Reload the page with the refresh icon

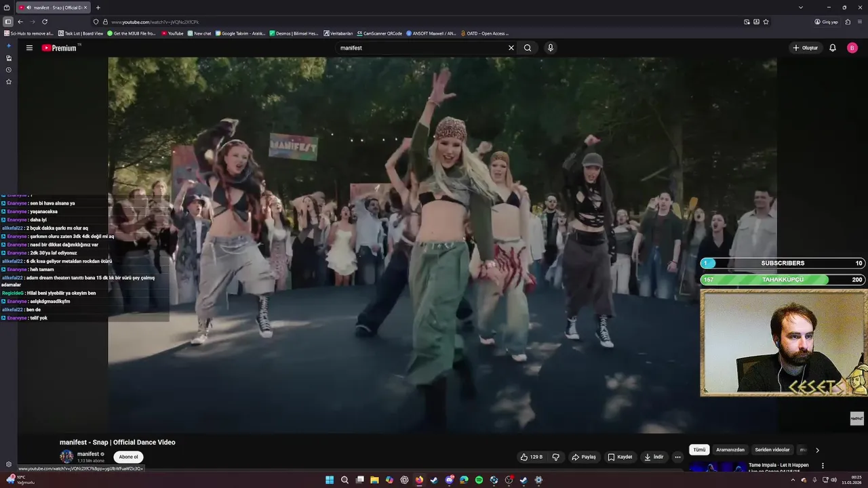point(45,22)
